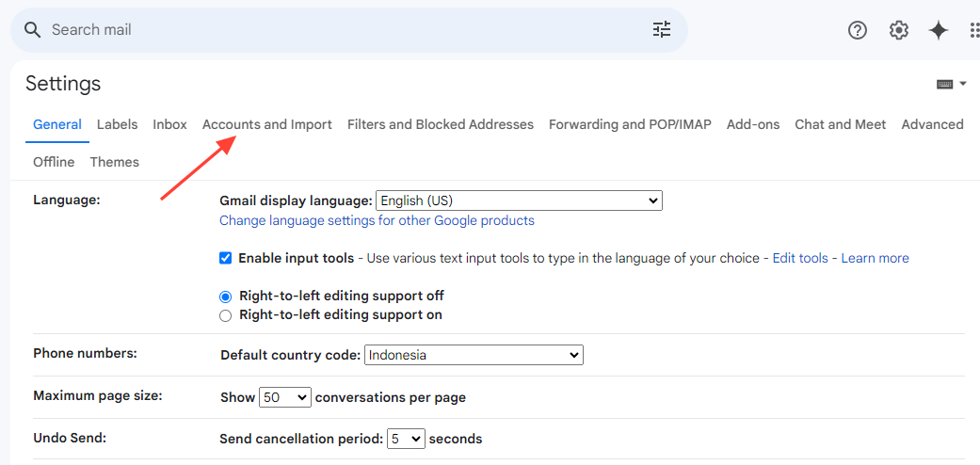Viewport: 980px width, 465px height.
Task: Open the Google apps grid icon
Action: [x=974, y=29]
